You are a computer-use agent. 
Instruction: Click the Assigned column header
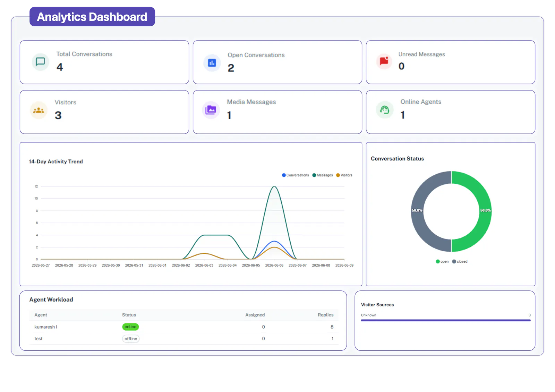click(255, 315)
